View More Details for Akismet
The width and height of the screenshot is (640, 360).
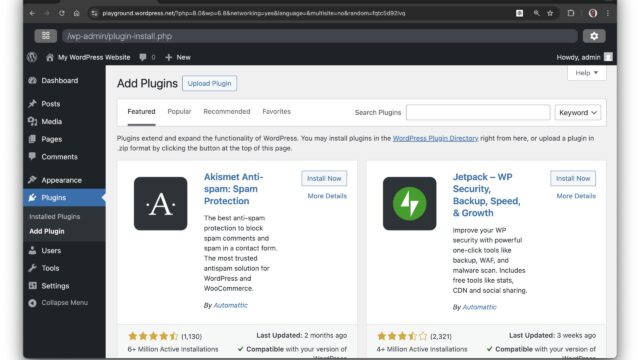pos(327,196)
